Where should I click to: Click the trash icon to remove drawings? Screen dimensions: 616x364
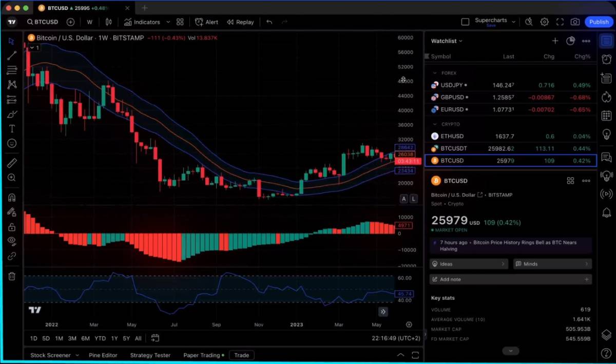pos(11,276)
